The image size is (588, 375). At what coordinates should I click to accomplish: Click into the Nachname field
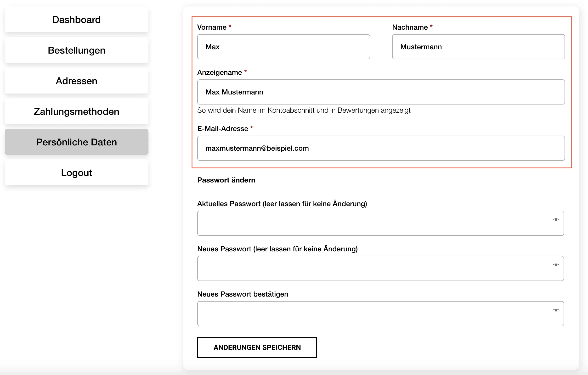tap(478, 47)
